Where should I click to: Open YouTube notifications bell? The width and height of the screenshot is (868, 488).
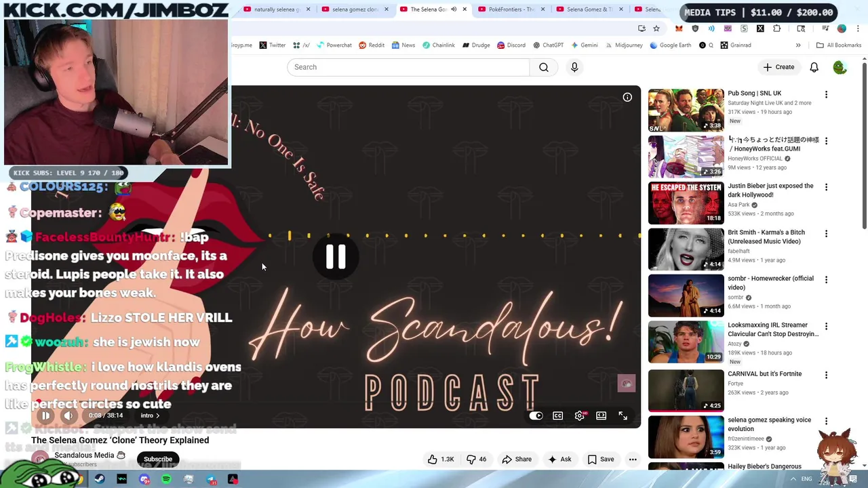coord(814,67)
